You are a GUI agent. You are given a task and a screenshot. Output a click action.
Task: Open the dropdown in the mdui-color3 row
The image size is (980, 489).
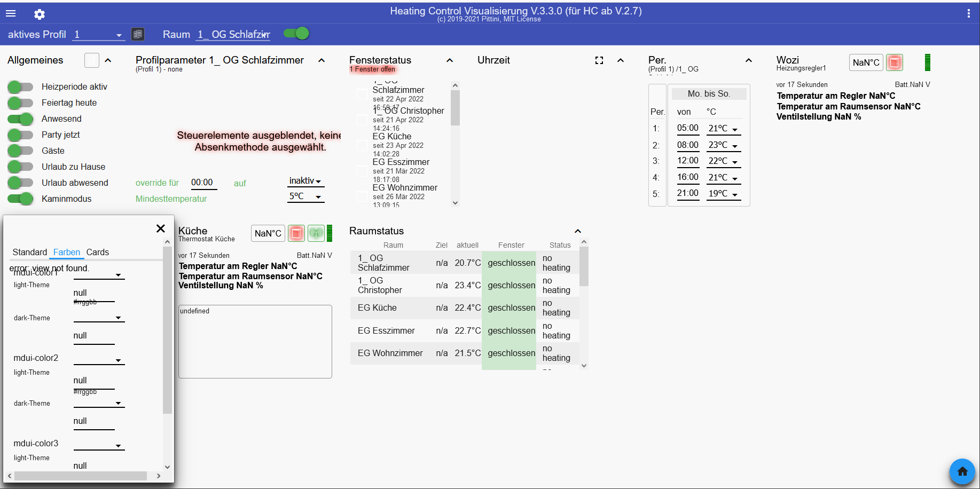coord(99,445)
